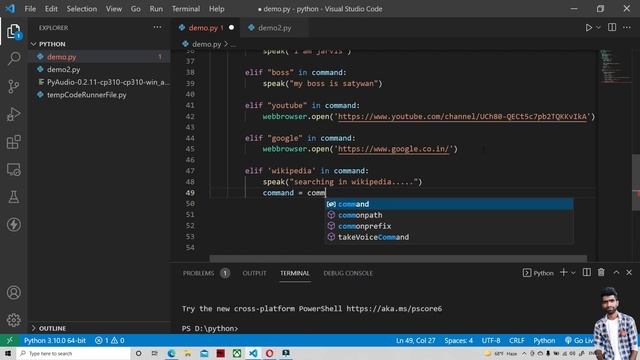Click the editor horizontal scrollbar
The height and width of the screenshot is (360, 640).
click(x=398, y=259)
